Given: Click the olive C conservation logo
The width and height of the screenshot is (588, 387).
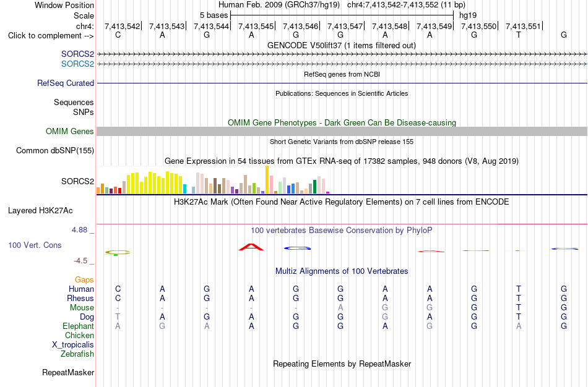Looking at the screenshot, I should point(118,252).
